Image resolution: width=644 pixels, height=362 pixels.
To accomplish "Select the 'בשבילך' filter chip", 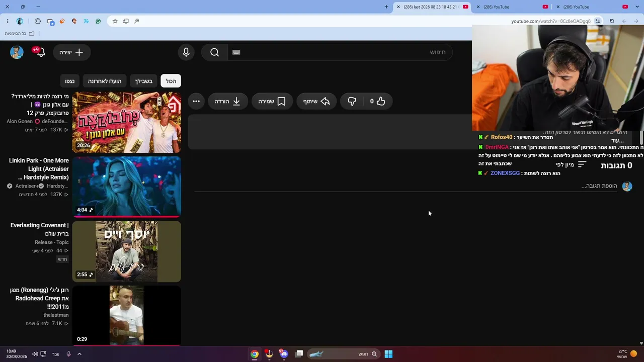I will 143,81.
